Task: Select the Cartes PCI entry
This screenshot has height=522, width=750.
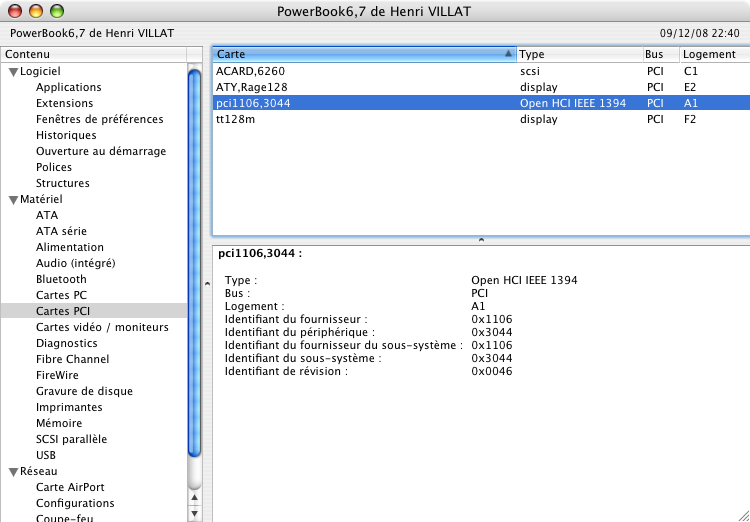Action: point(94,311)
